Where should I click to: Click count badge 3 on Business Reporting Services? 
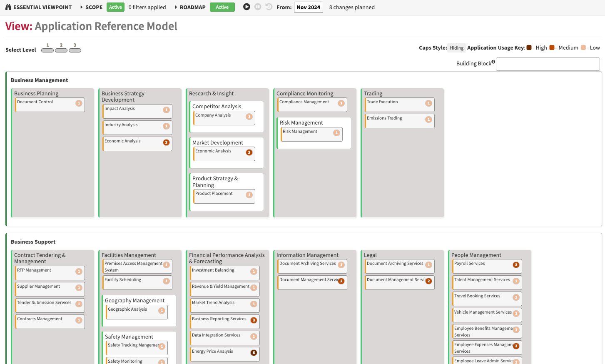click(254, 320)
